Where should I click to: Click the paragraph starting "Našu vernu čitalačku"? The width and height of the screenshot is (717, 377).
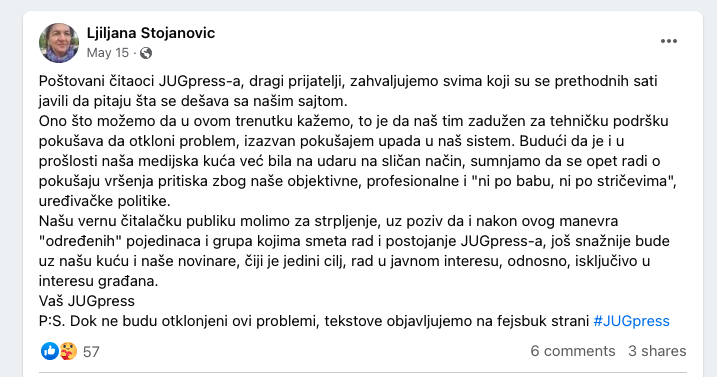[354, 251]
